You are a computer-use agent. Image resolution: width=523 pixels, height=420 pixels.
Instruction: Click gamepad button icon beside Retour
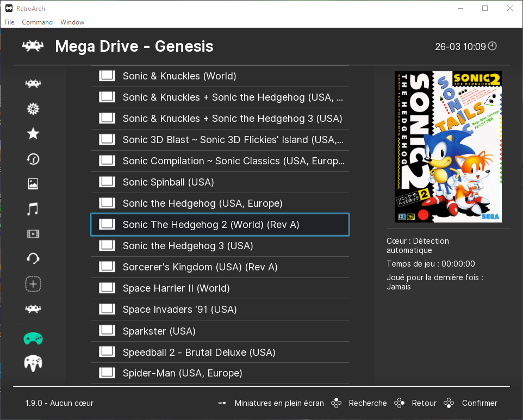(x=399, y=403)
